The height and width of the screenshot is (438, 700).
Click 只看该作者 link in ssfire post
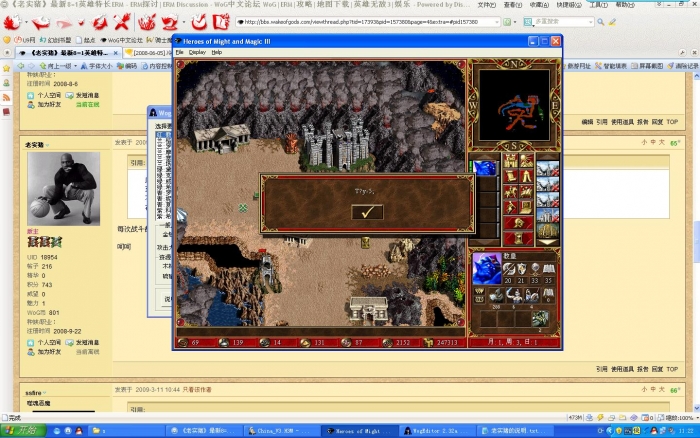click(197, 390)
